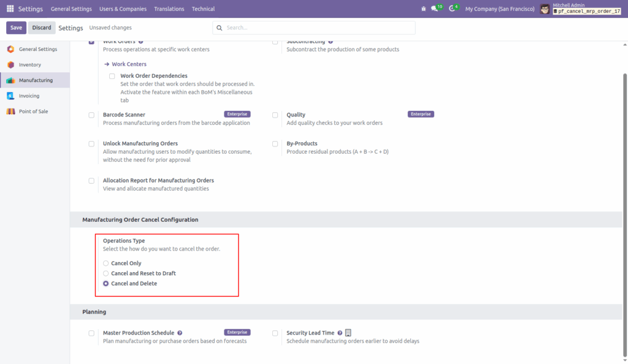
Task: Select the Cancel and Reset to Draft radio
Action: pos(105,273)
